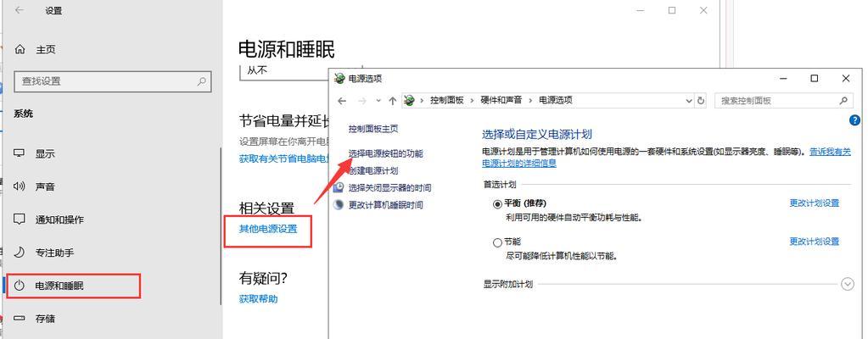This screenshot has height=339, width=868.
Task: Expand address bar history dropdown
Action: pyautogui.click(x=689, y=101)
